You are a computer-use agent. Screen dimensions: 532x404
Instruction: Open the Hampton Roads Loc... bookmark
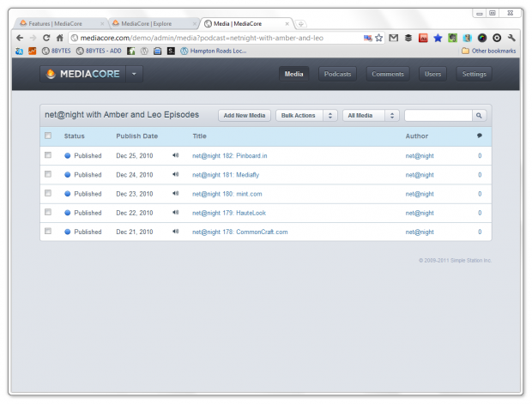click(214, 51)
